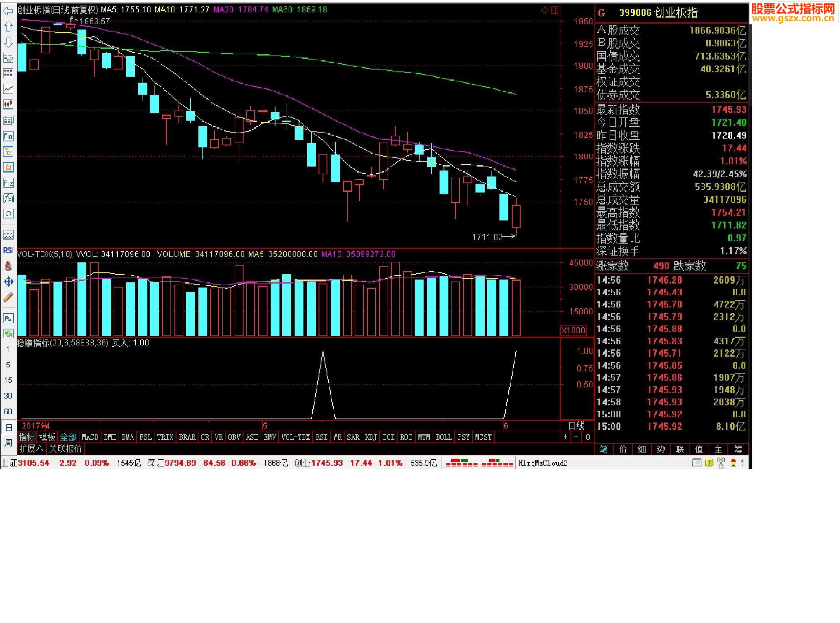This screenshot has width=840, height=623.
Task: Select the blue four-way move crosshair icon
Action: coord(8,282)
